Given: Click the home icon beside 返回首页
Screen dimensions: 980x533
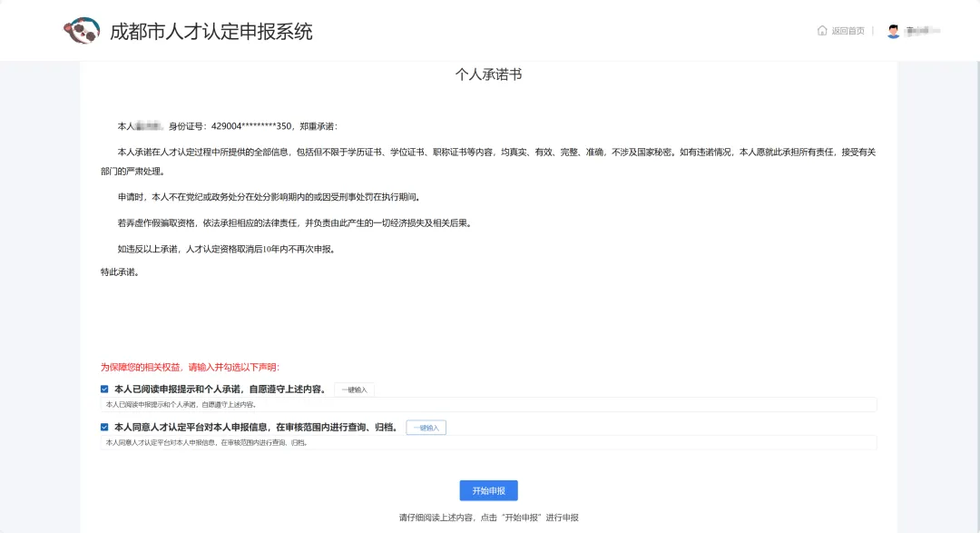Looking at the screenshot, I should coord(822,31).
